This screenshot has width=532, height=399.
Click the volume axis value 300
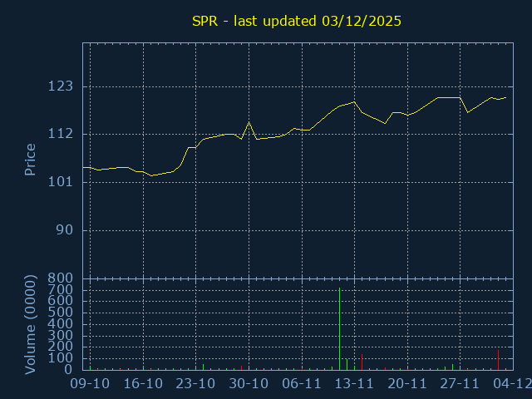(61, 336)
